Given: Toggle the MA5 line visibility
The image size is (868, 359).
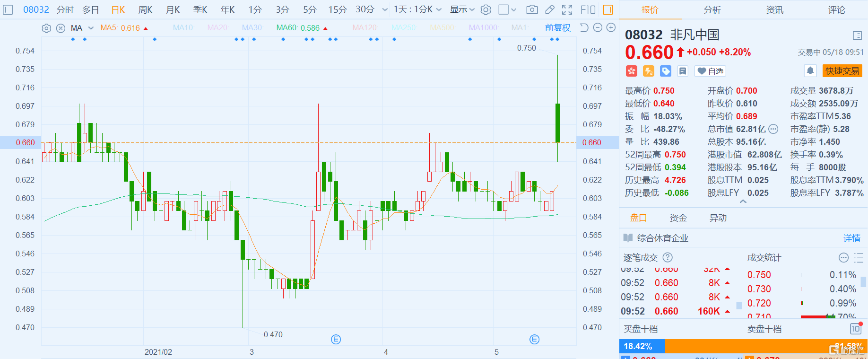Looking at the screenshot, I should (120, 28).
